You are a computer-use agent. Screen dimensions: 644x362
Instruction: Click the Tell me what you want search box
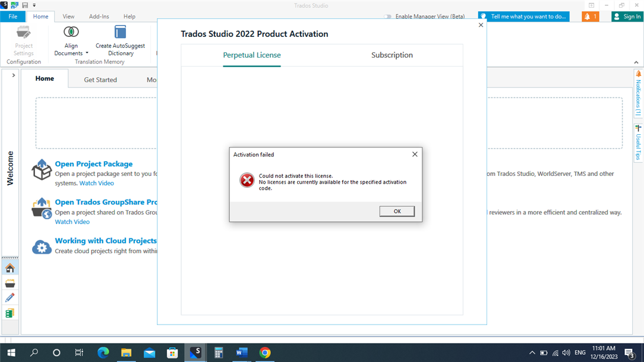click(524, 17)
